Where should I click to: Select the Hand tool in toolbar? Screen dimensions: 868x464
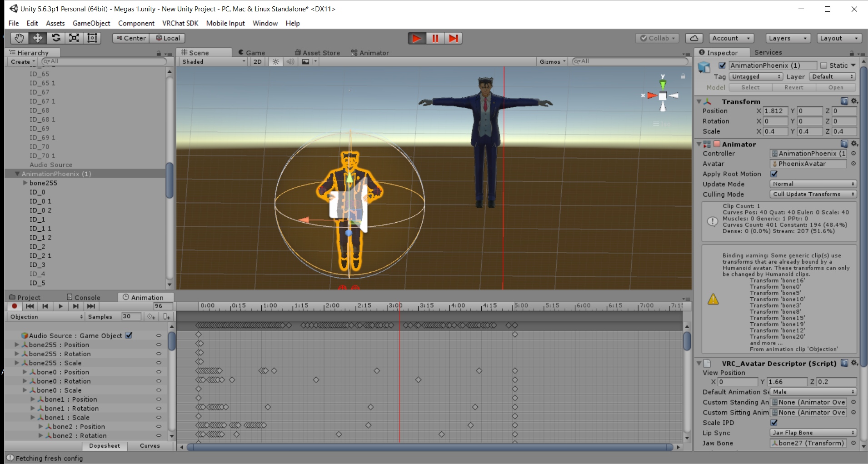(19, 38)
